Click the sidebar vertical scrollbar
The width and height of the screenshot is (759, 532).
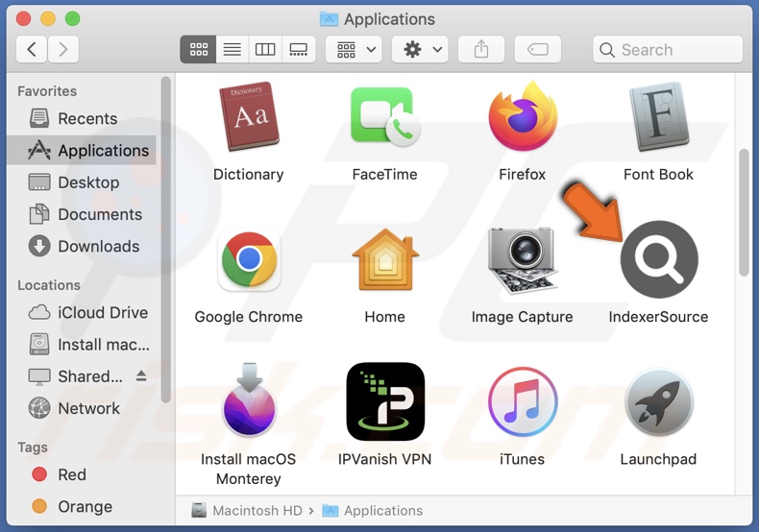click(x=166, y=239)
